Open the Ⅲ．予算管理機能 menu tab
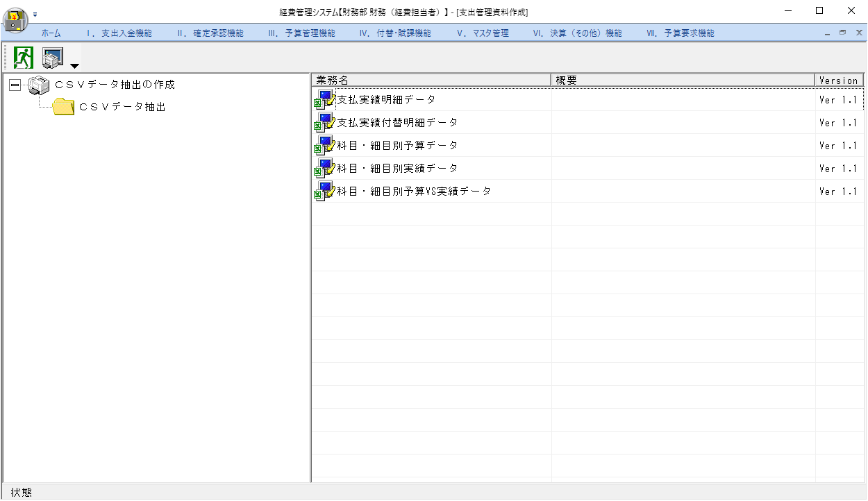The image size is (868, 501). (x=301, y=33)
